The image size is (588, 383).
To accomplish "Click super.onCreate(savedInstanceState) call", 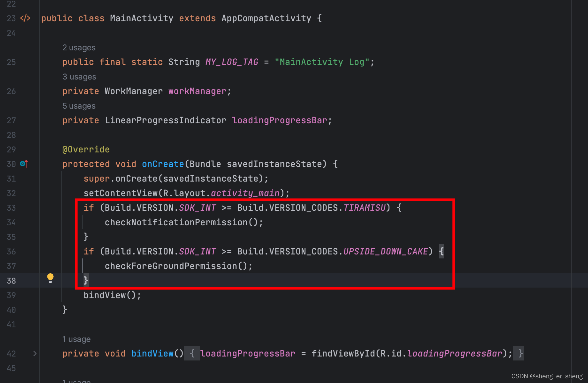I will point(173,179).
